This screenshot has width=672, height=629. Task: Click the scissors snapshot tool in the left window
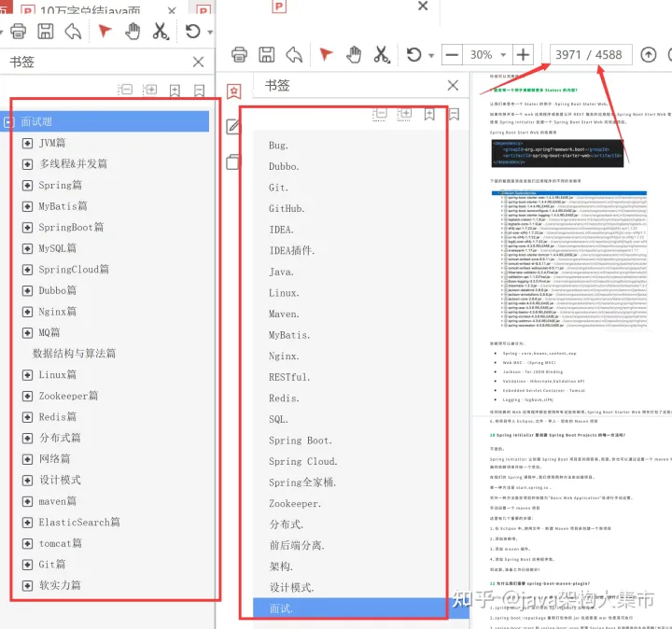pos(161,32)
